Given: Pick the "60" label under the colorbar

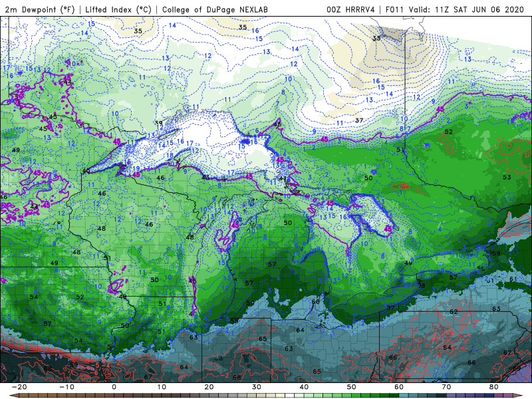Looking at the screenshot, I should click(x=399, y=387).
